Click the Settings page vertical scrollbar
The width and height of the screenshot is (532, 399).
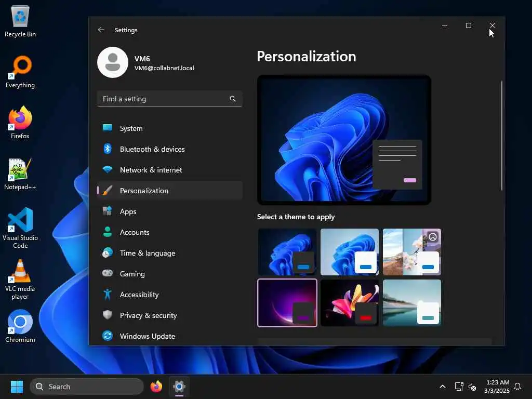point(502,136)
